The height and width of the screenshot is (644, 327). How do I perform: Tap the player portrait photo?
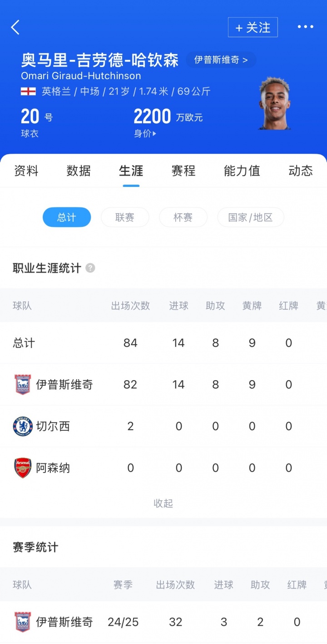pyautogui.click(x=275, y=104)
